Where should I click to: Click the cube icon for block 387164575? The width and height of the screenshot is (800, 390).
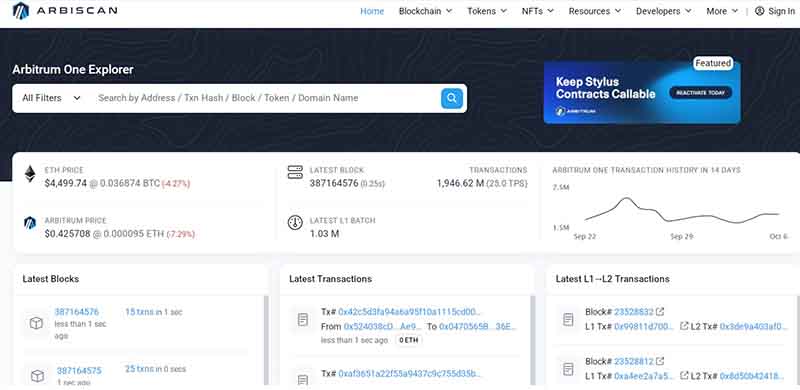pyautogui.click(x=38, y=377)
